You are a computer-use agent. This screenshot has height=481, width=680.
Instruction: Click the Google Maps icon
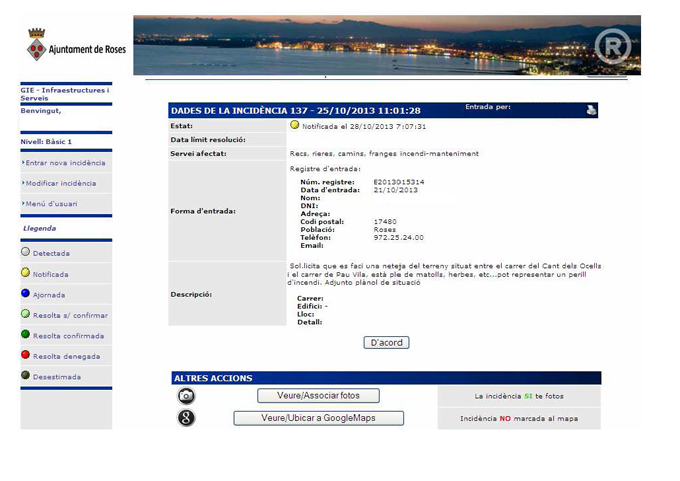click(186, 418)
